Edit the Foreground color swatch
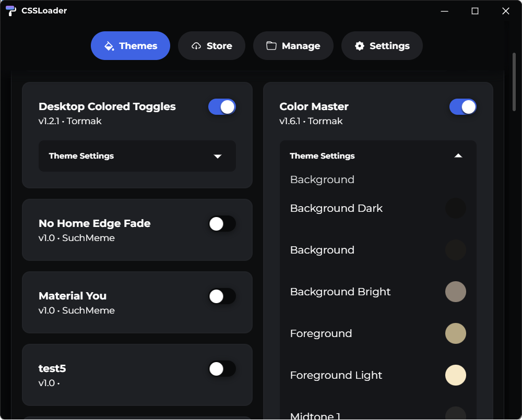This screenshot has height=420, width=522. coord(456,333)
